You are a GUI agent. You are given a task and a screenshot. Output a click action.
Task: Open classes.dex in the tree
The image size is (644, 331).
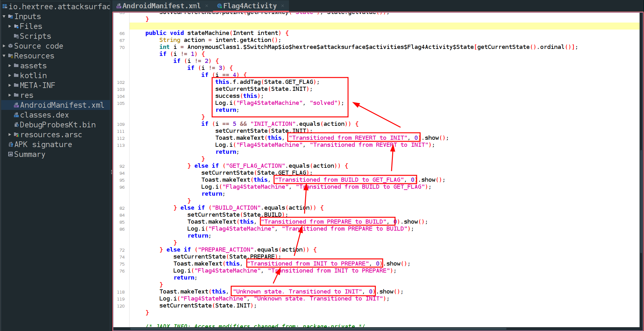[44, 115]
